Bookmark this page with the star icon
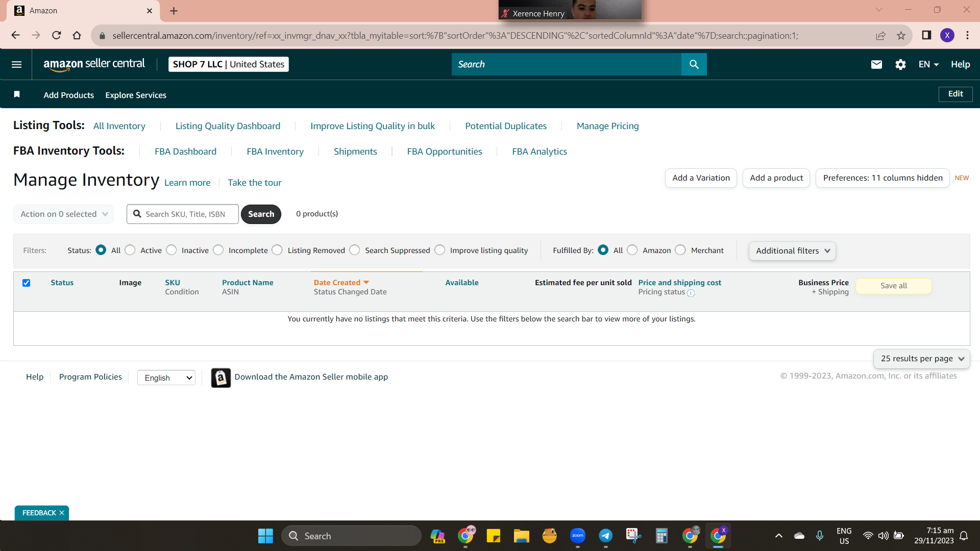This screenshot has height=551, width=980. pyautogui.click(x=901, y=35)
